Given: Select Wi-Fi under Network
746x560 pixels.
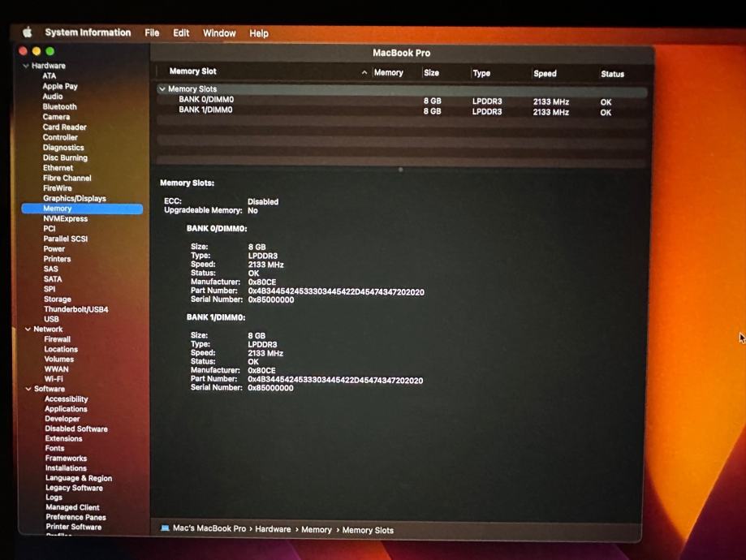Looking at the screenshot, I should [54, 379].
